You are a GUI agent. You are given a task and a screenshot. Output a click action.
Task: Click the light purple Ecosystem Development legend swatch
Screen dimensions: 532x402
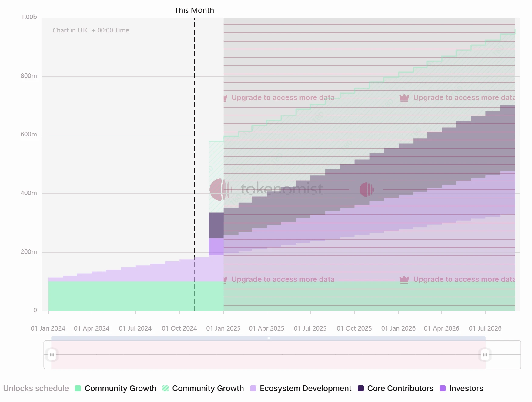point(253,388)
